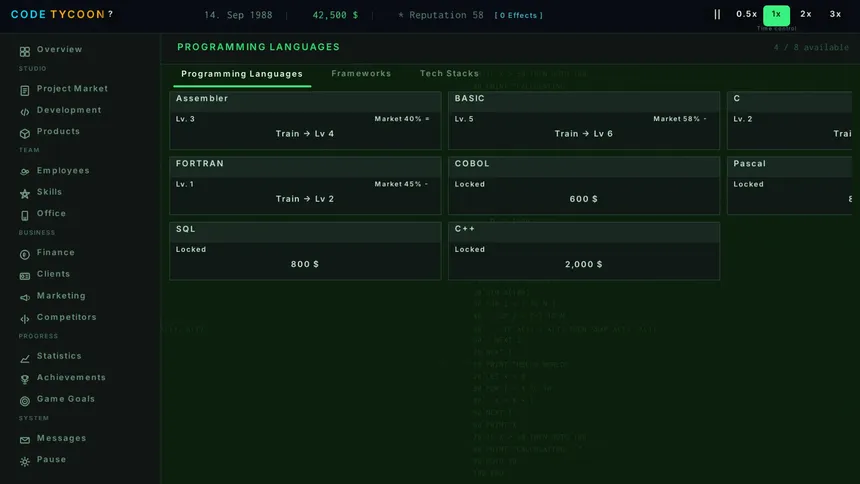
Task: Click the Achievements trophy icon
Action: 25,380
